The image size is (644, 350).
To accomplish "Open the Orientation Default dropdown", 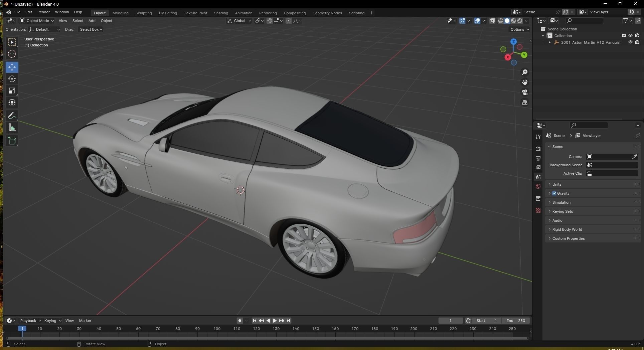I will [x=44, y=29].
